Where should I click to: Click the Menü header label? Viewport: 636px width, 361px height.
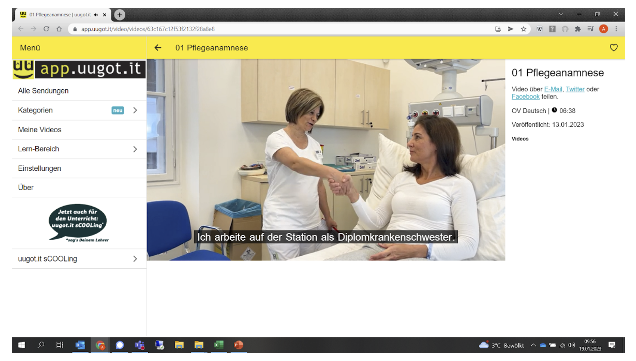(x=30, y=48)
